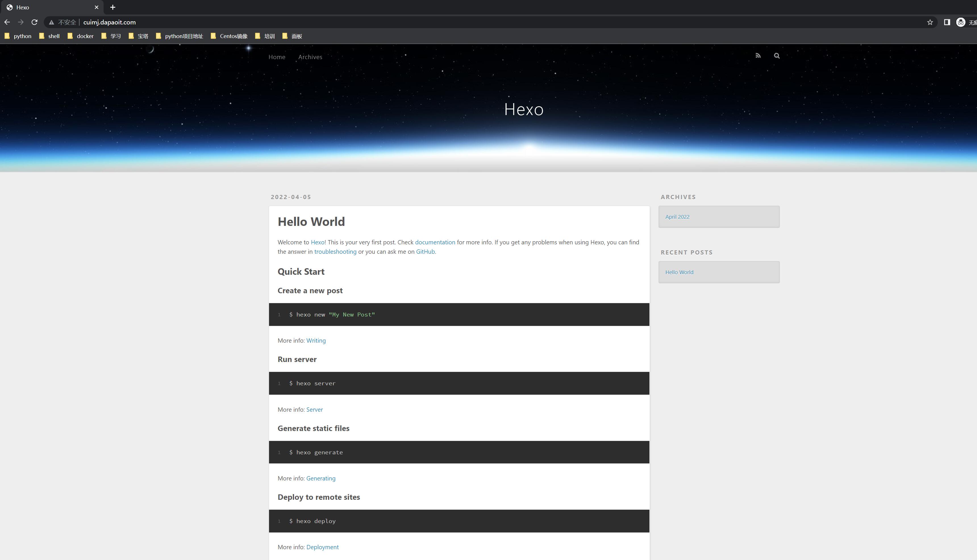This screenshot has height=560, width=977.
Task: Click the not-secure warning icon
Action: point(51,22)
